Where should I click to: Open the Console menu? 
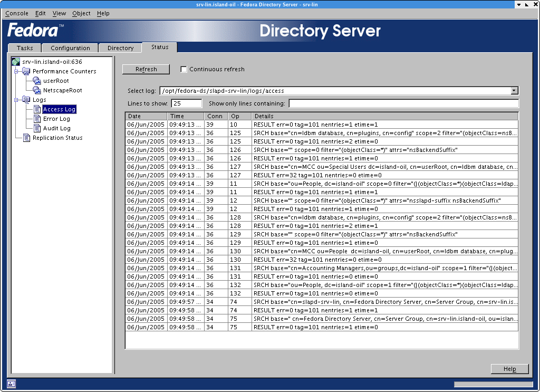(17, 13)
